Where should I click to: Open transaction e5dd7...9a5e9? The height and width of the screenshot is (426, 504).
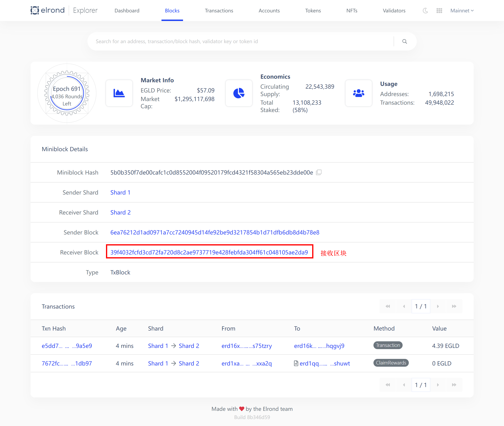click(67, 346)
